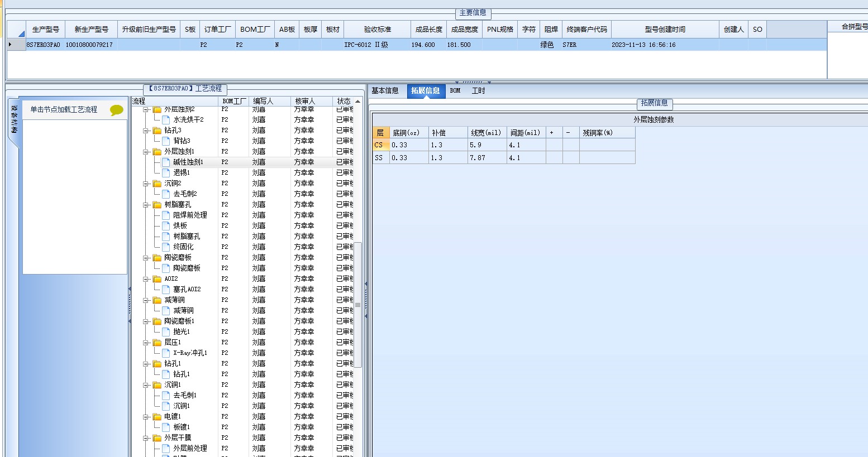The image size is (868, 457).
Task: Click the 2023-11-13 16:56:16 cell
Action: point(665,45)
